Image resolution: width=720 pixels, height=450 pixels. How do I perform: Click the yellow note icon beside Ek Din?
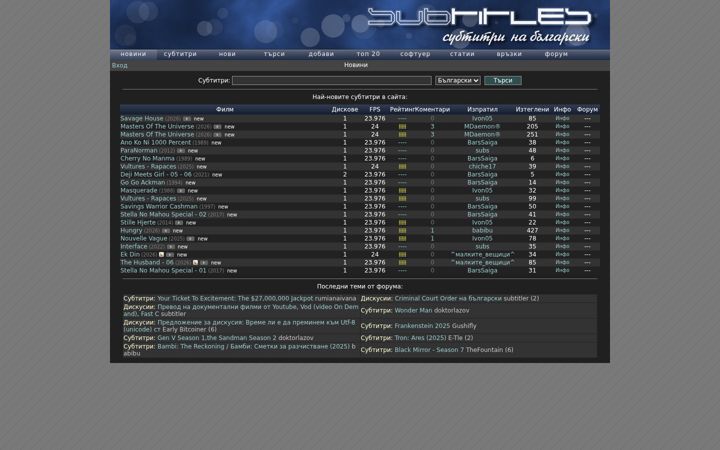(161, 254)
